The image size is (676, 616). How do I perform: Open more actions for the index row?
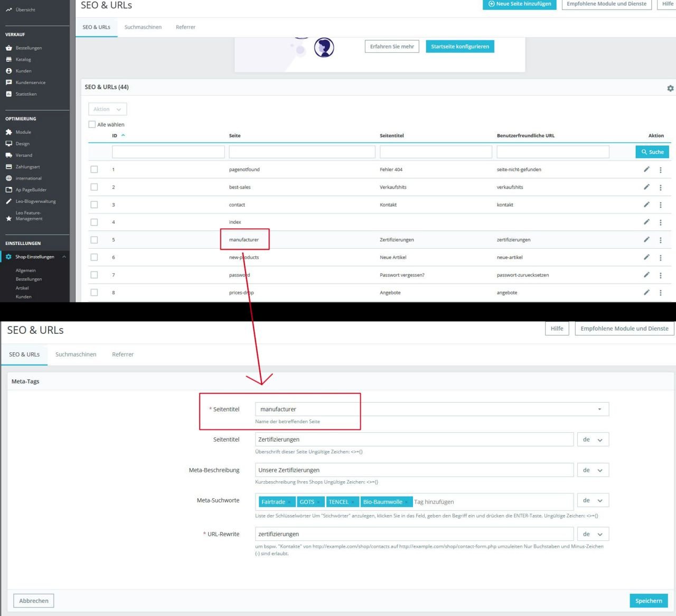coord(660,222)
